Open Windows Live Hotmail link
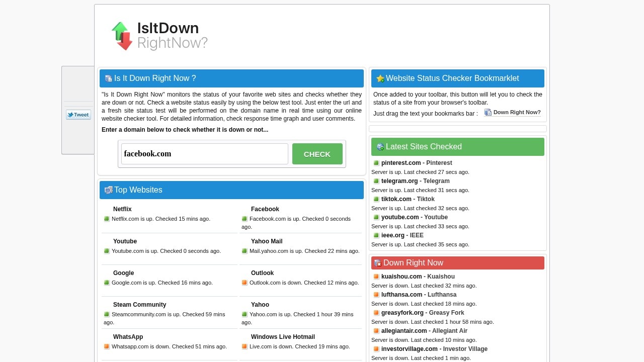 (283, 337)
